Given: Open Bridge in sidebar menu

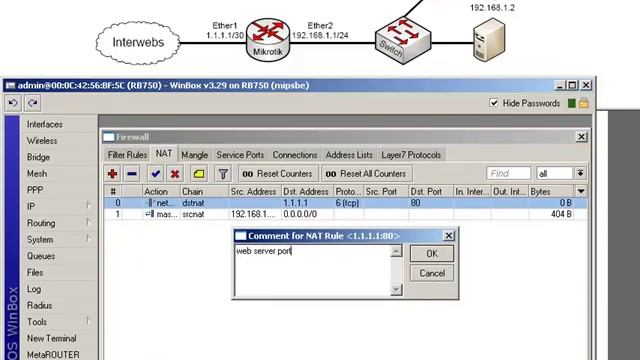Looking at the screenshot, I should [x=38, y=157].
